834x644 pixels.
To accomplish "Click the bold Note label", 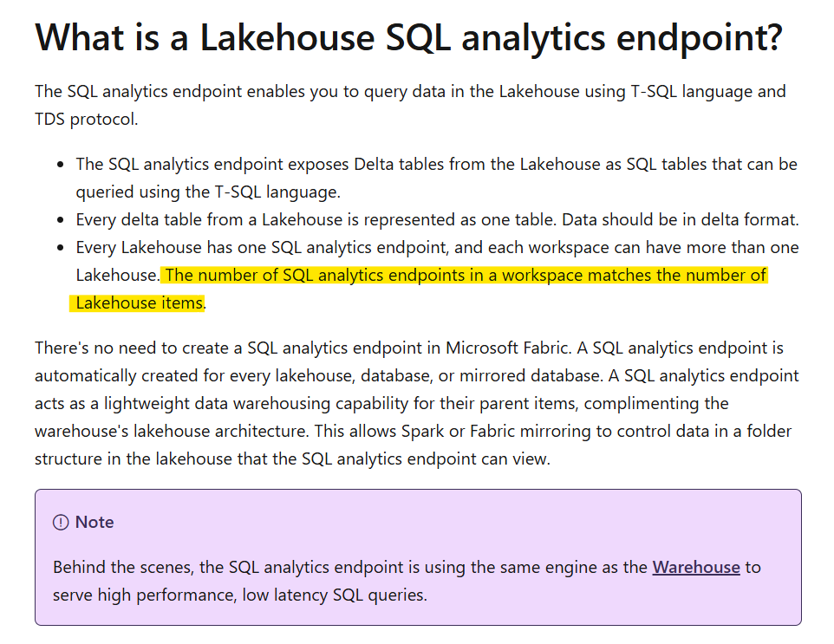I will [94, 522].
